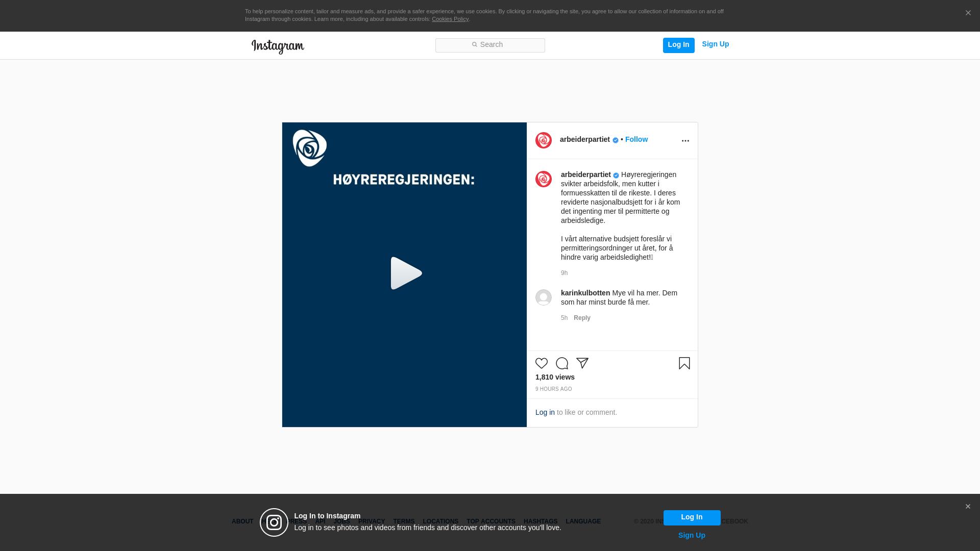Click the Instagram logo in header
Image resolution: width=980 pixels, height=551 pixels.
278,46
